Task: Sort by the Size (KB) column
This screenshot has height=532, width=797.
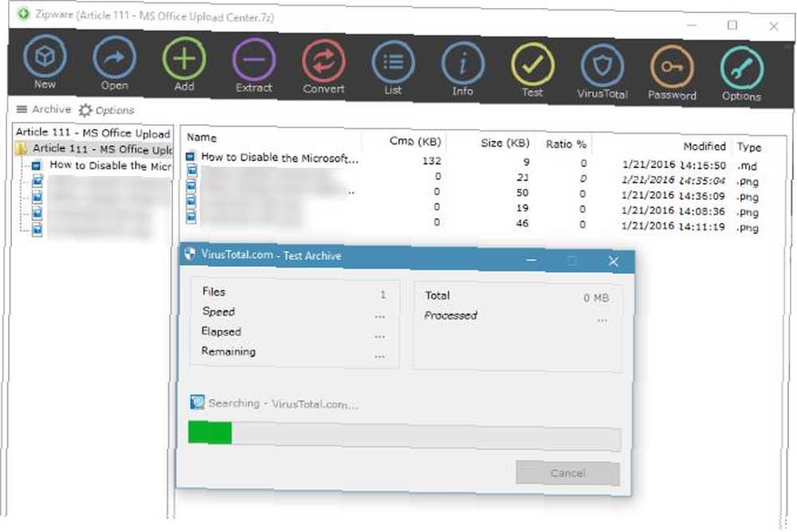Action: tap(505, 143)
